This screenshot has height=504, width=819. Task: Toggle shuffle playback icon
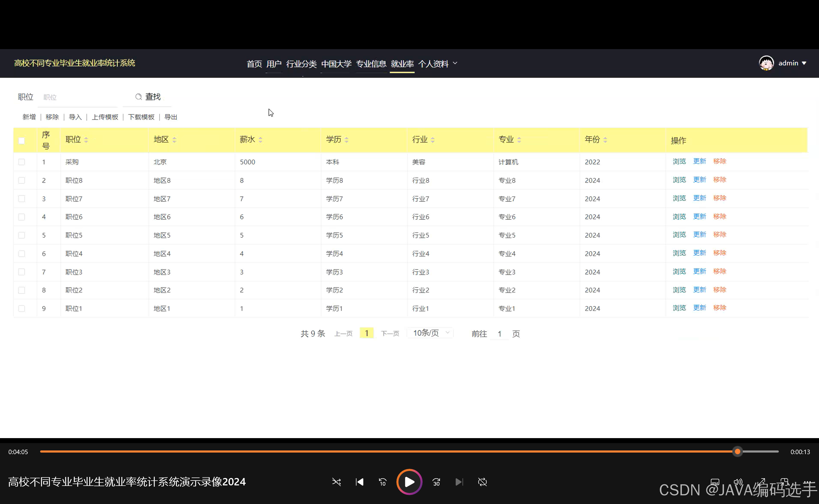point(336,482)
